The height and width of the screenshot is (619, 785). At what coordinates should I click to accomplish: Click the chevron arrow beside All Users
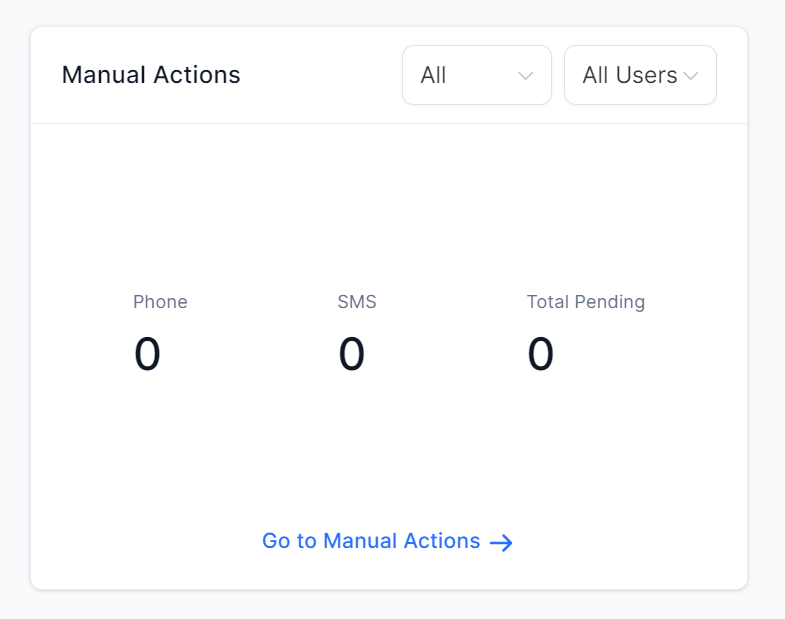691,76
